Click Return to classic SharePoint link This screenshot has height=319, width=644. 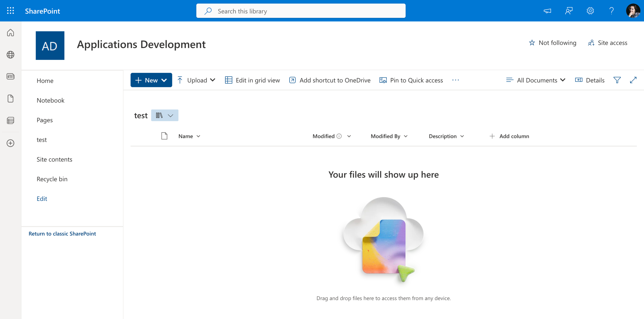click(62, 234)
